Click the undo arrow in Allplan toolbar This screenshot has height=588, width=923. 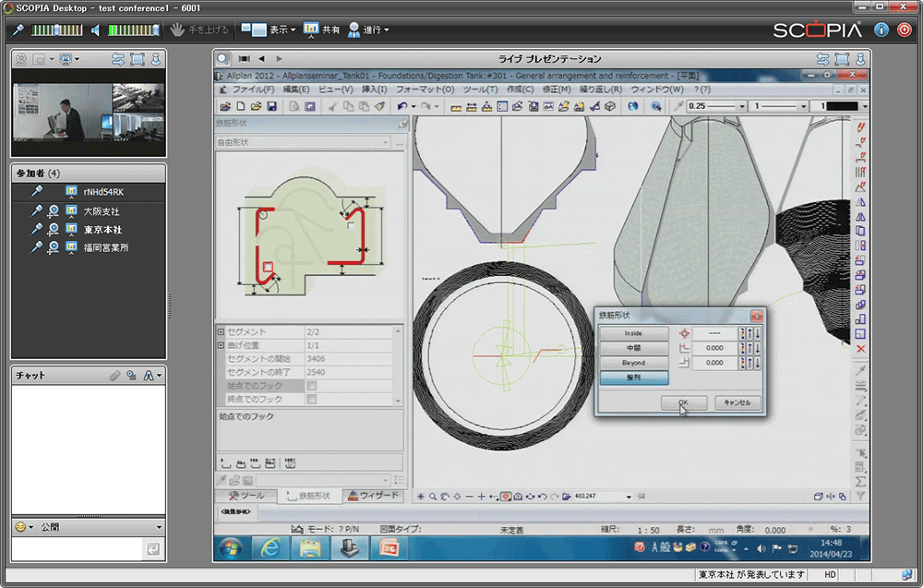(402, 107)
